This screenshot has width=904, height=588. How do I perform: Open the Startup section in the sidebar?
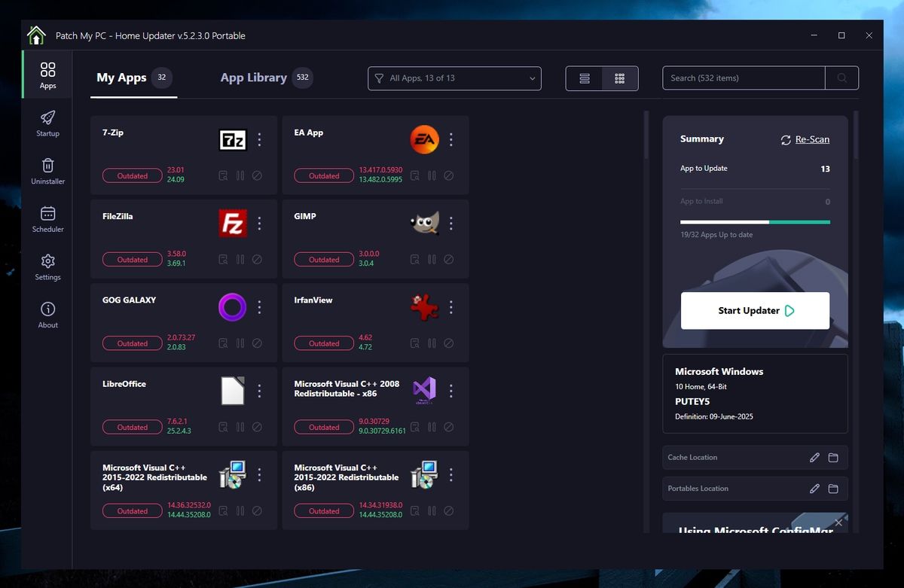47,123
